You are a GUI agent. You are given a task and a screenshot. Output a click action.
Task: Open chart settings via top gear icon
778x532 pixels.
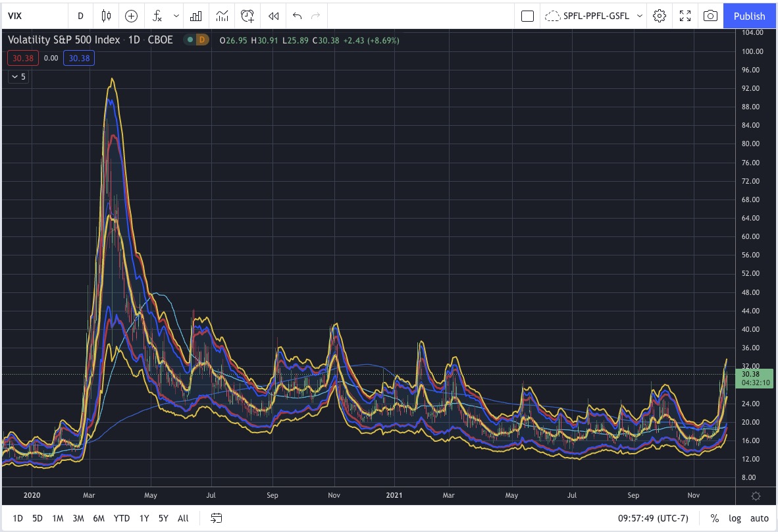[x=659, y=16]
